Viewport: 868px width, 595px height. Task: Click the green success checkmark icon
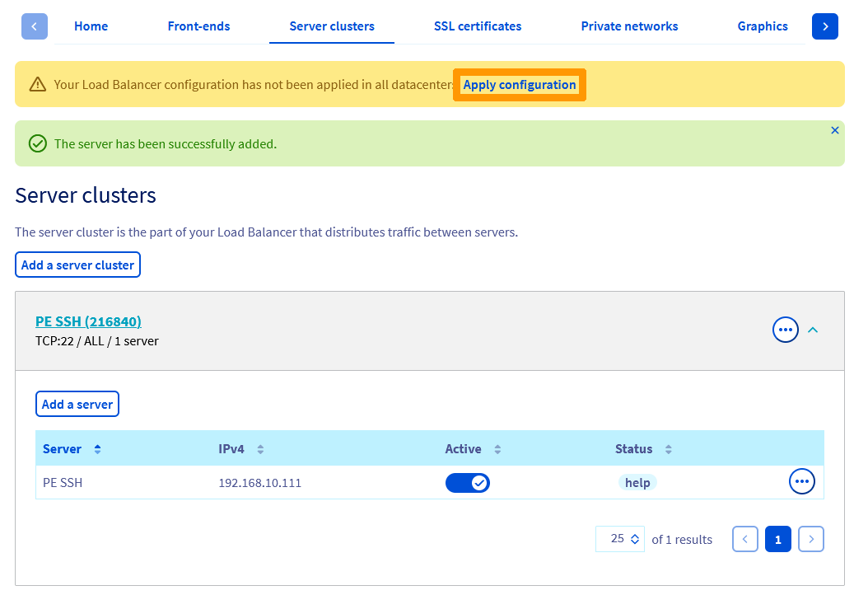(37, 143)
